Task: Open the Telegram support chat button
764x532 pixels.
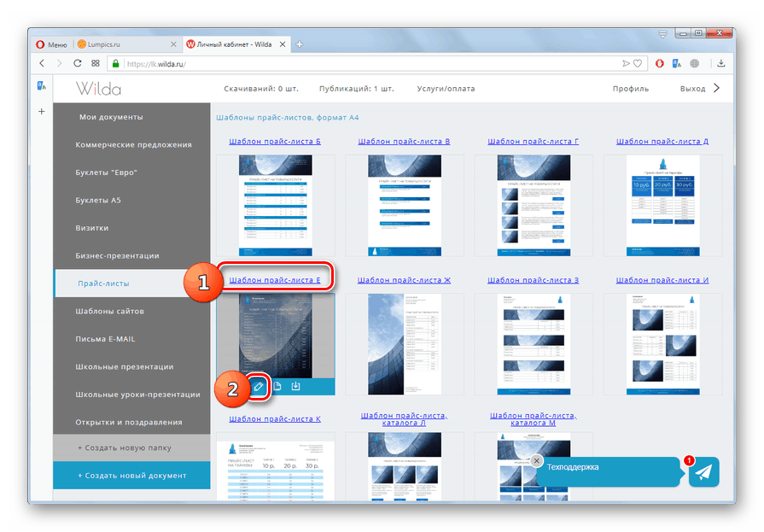Action: click(x=703, y=472)
